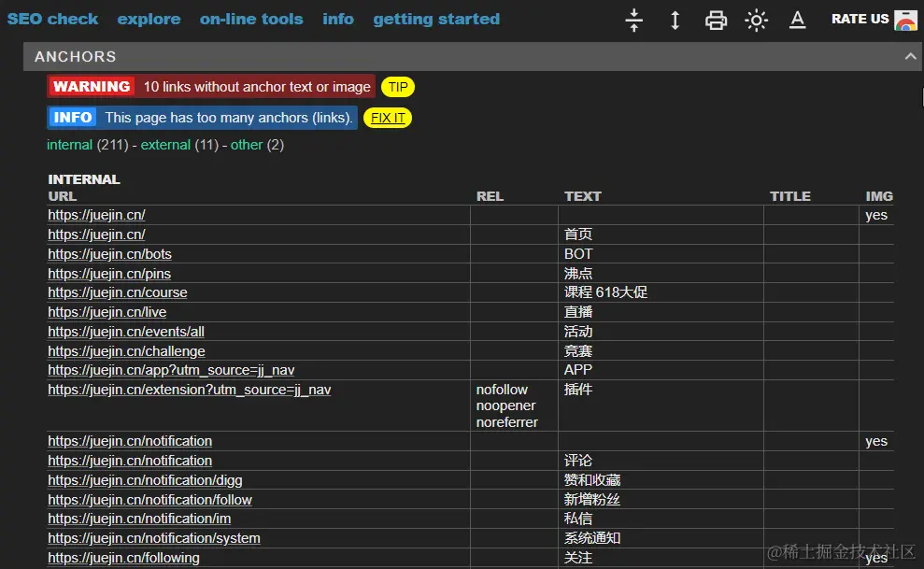Screen dimensions: 924x569
Task: Click the INTERNAL heading above the table
Action: point(84,179)
